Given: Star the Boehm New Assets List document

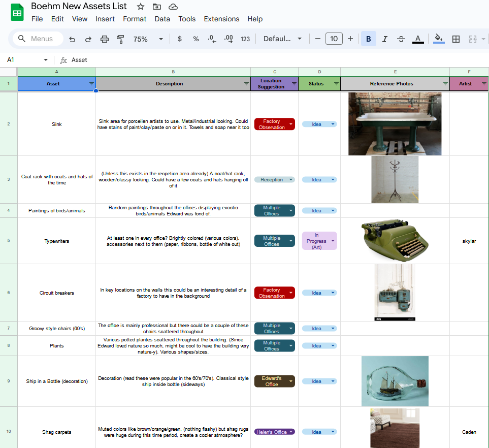Looking at the screenshot, I should coord(141,7).
